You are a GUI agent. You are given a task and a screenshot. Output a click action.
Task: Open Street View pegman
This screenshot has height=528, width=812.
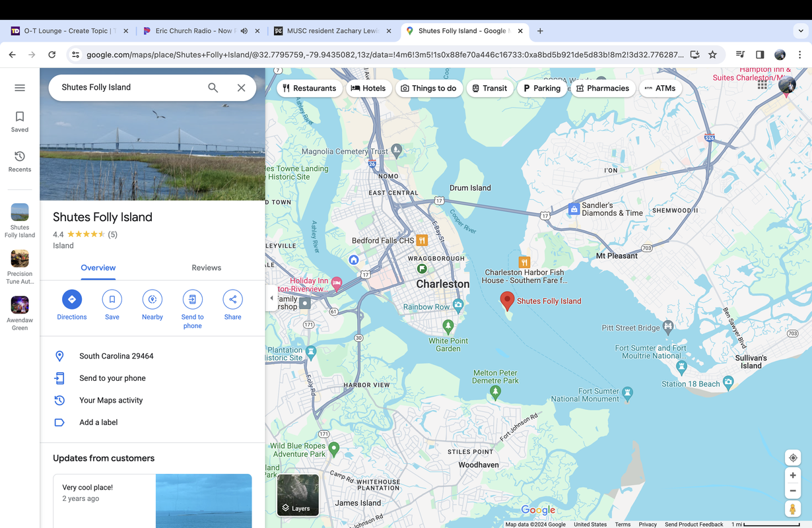(793, 509)
